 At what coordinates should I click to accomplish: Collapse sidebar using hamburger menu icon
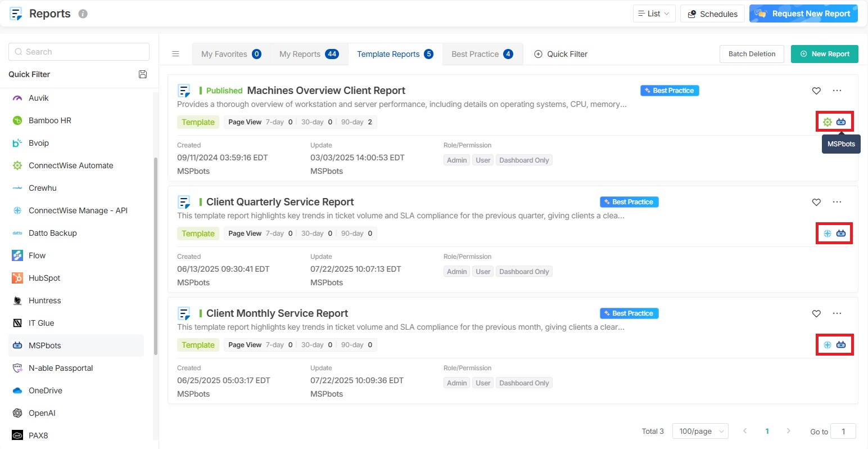(x=175, y=54)
